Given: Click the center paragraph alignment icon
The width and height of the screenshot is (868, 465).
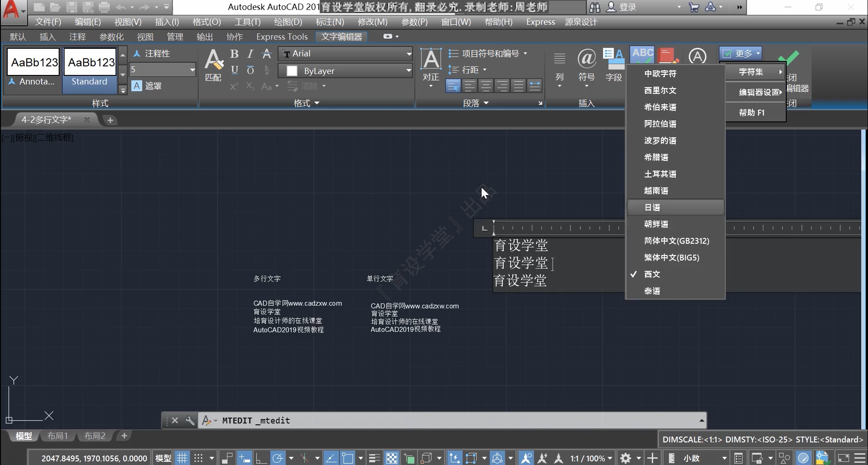Looking at the screenshot, I should pyautogui.click(x=486, y=86).
